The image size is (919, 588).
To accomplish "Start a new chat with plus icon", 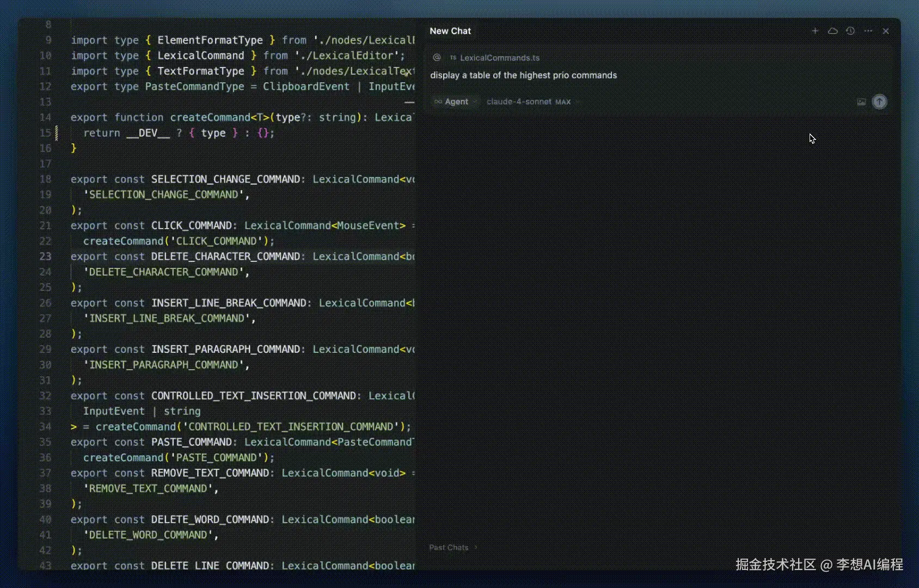I will tap(815, 31).
